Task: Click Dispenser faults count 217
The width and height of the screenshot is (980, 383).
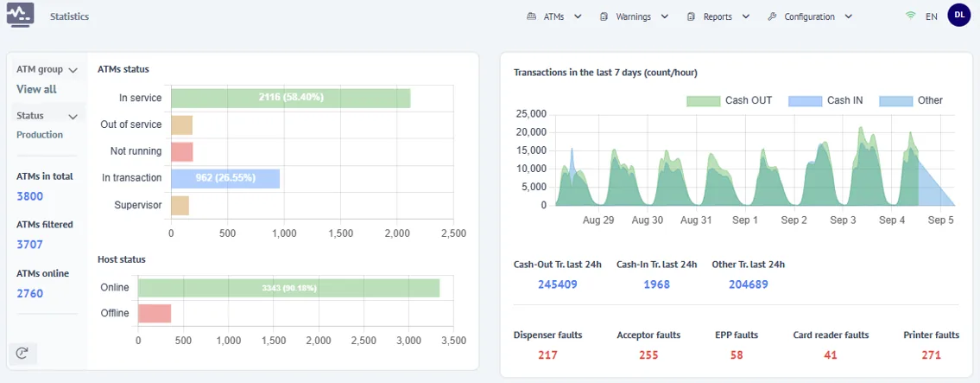Action: click(x=547, y=354)
